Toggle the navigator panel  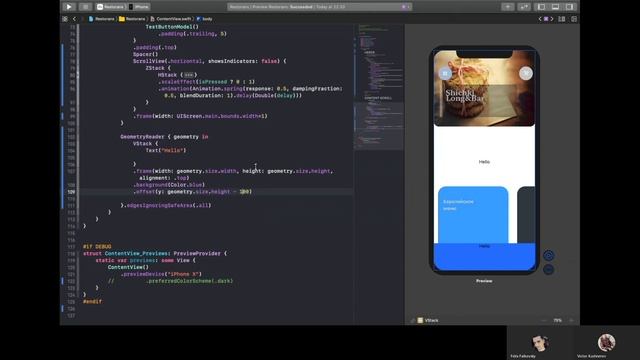tap(541, 7)
